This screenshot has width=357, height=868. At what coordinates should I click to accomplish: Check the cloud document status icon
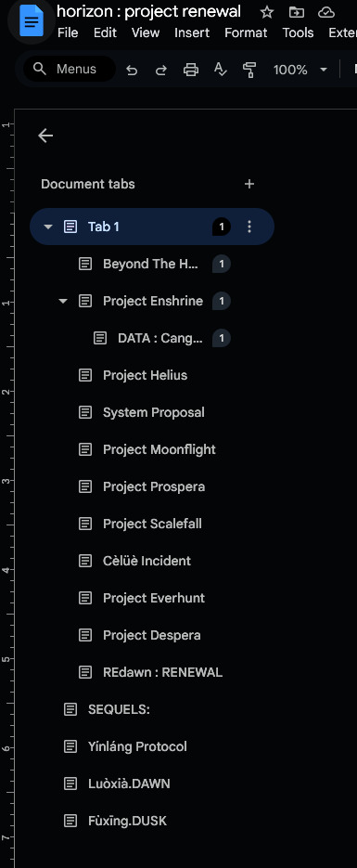[x=326, y=12]
